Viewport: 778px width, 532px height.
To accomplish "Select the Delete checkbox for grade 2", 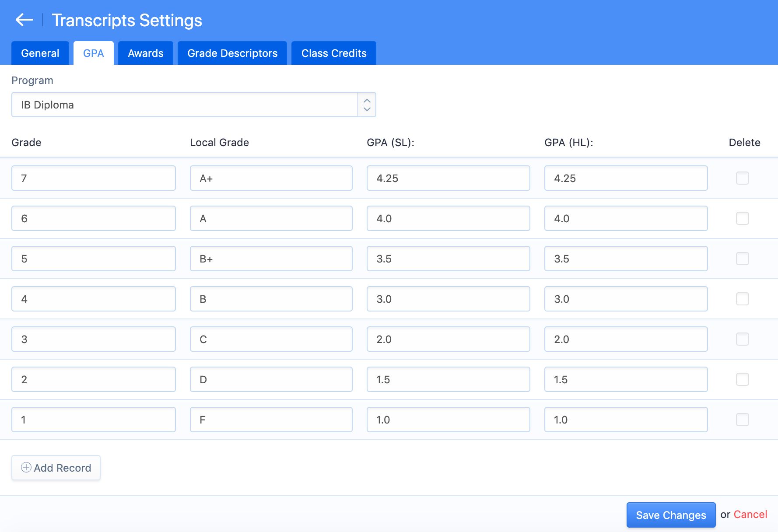I will (x=743, y=379).
